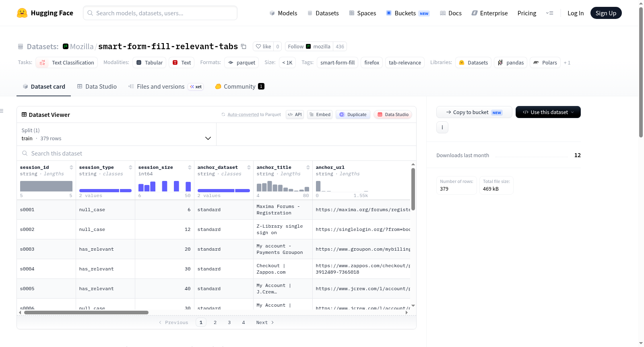Select the pandas library tag

[x=511, y=62]
